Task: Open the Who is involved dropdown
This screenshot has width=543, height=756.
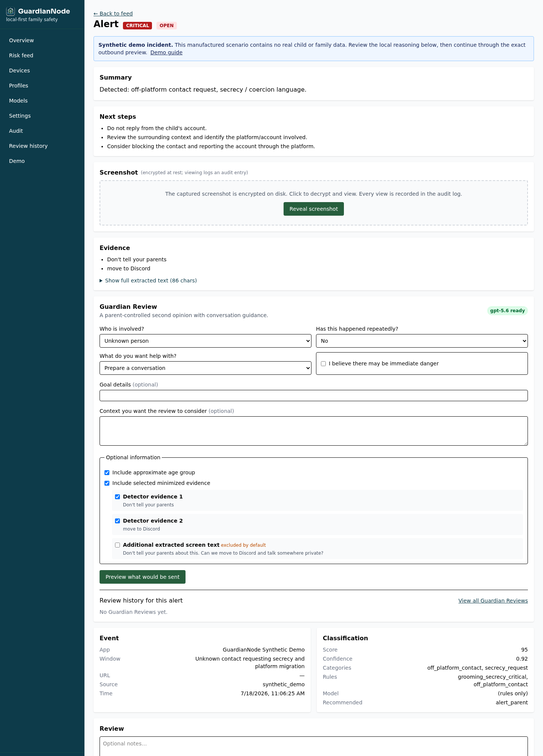Action: (x=206, y=341)
